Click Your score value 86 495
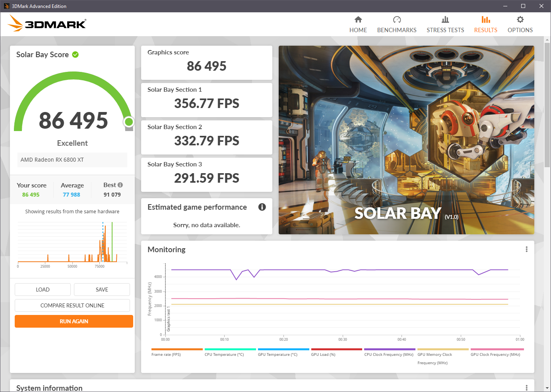 (x=31, y=195)
